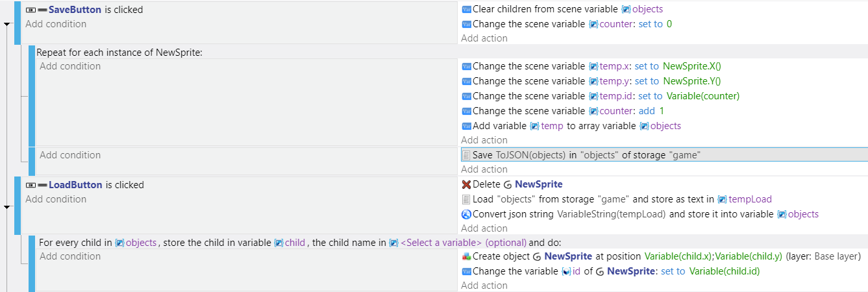The image size is (868, 292).
Task: Click the VariableString(tempLoad) expression
Action: tap(613, 214)
